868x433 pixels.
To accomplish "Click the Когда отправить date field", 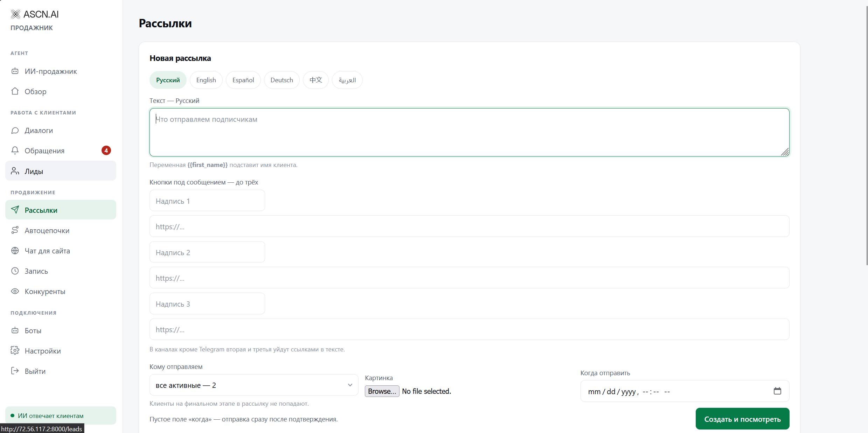I will 685,391.
